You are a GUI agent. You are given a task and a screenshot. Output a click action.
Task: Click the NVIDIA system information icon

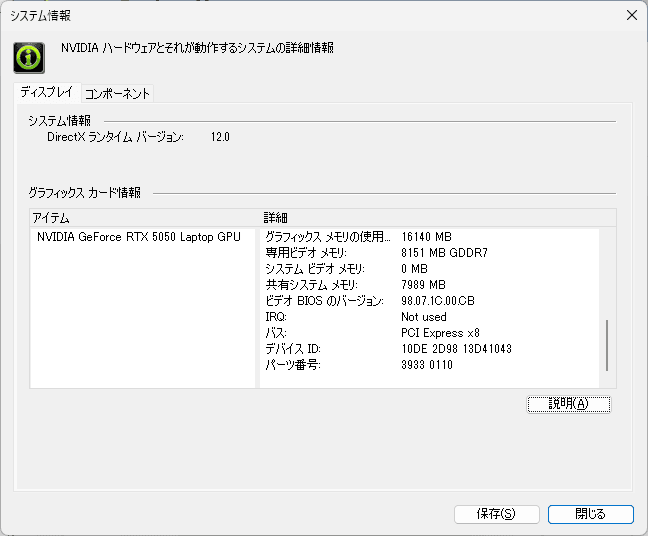(28, 57)
